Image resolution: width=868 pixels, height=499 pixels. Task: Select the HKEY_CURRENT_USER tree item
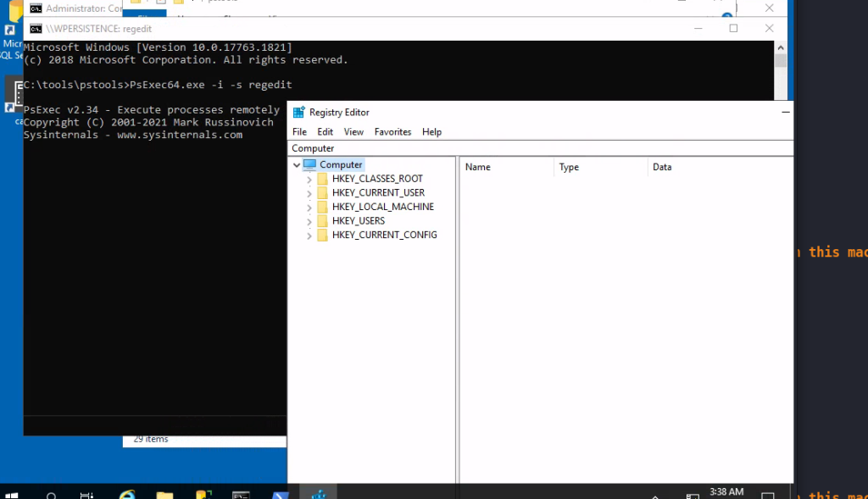(x=379, y=192)
